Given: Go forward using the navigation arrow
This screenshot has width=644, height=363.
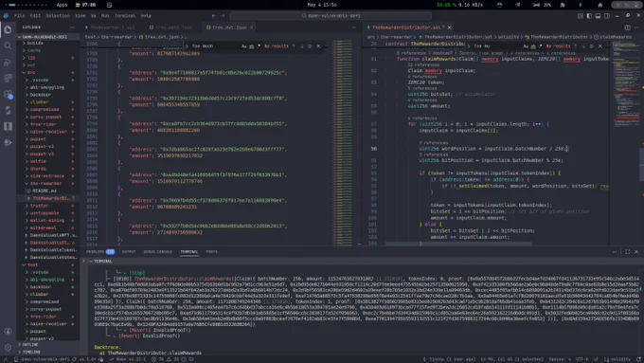Looking at the screenshot, I should 223,15.
